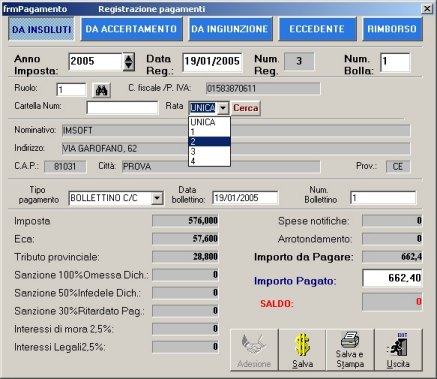
Task: Select option 2 in the Rata list
Action: tap(209, 142)
